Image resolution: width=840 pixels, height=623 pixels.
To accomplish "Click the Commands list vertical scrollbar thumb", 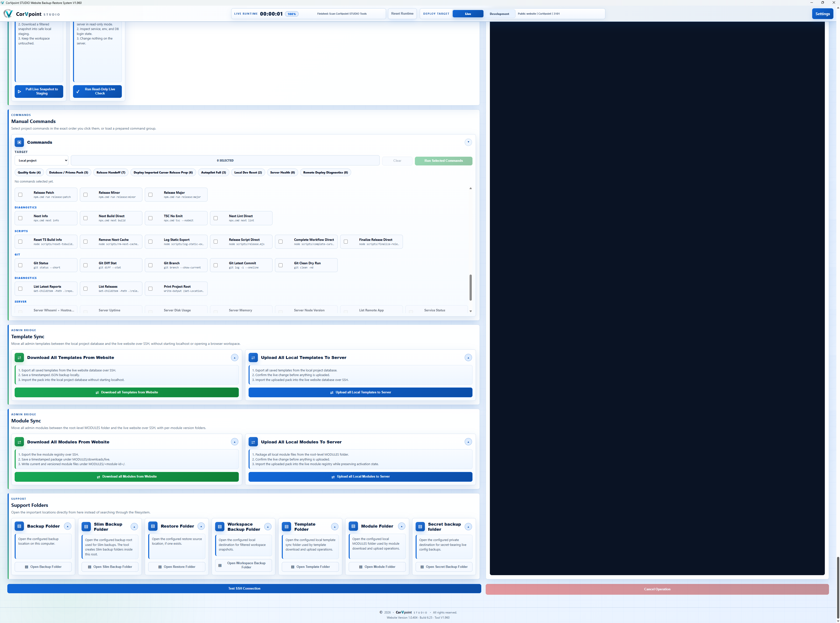I will (471, 287).
